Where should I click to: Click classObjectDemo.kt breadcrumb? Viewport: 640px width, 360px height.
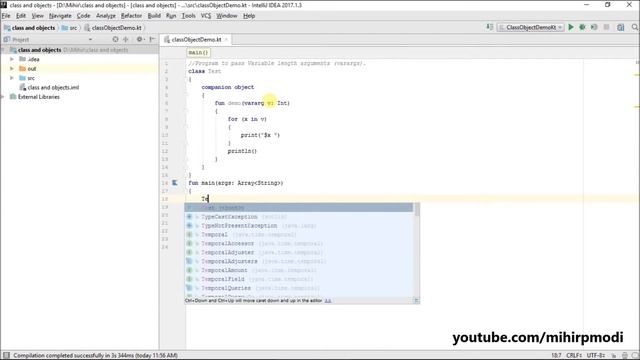(x=113, y=28)
